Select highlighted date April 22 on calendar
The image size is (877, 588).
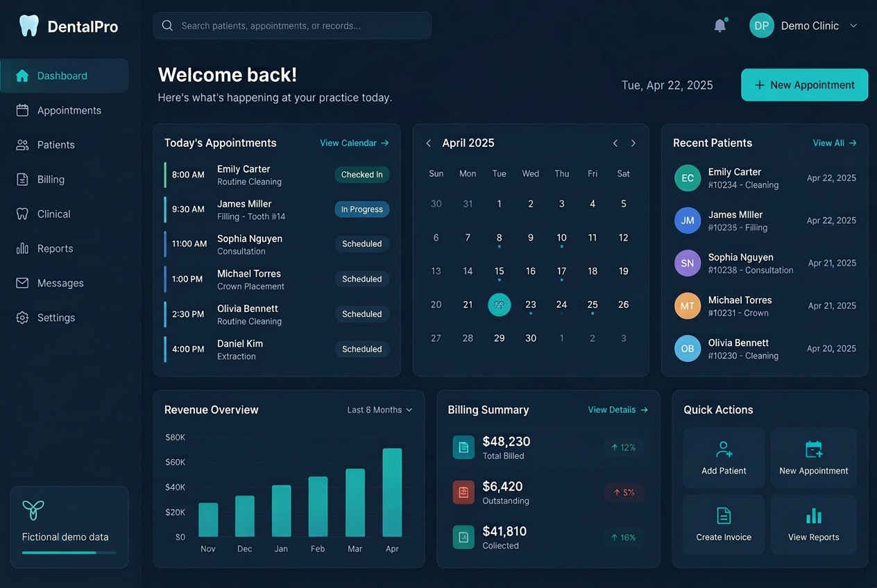[500, 304]
